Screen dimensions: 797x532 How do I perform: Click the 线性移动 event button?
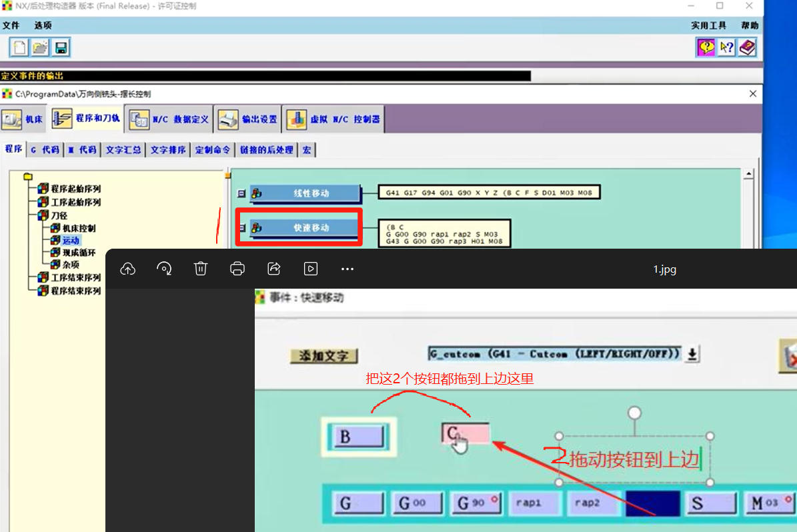[x=305, y=193]
